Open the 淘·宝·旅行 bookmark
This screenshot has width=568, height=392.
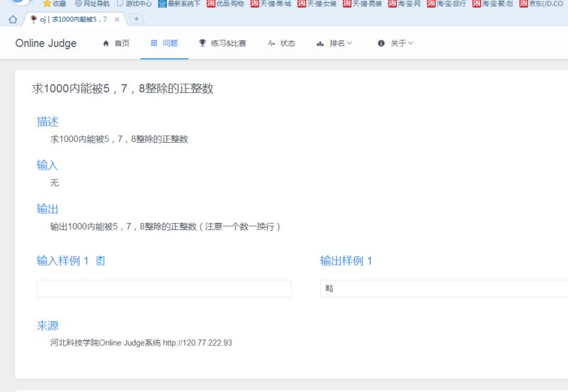(x=447, y=4)
